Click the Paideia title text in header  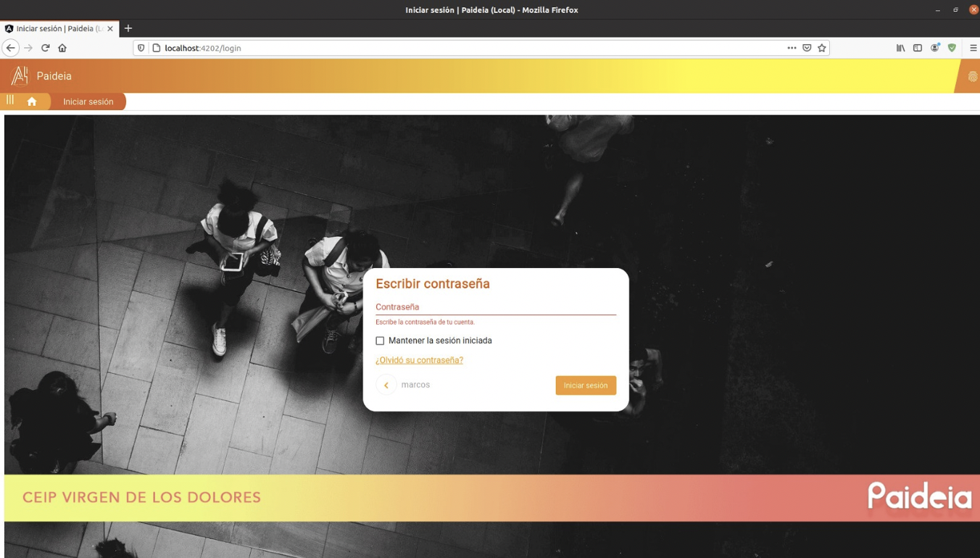pos(54,76)
